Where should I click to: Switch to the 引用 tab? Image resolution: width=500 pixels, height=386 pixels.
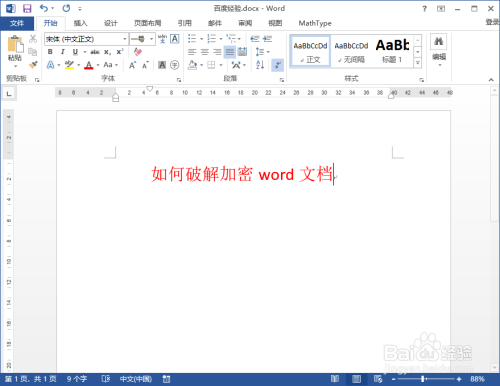point(184,23)
